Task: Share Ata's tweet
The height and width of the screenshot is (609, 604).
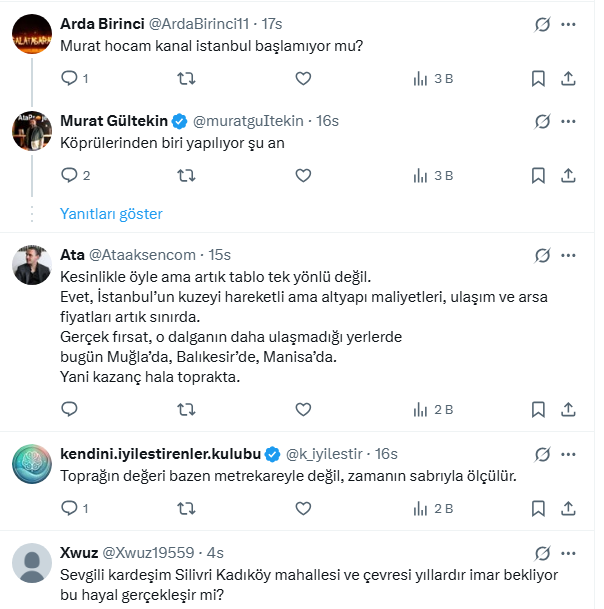Action: 569,409
